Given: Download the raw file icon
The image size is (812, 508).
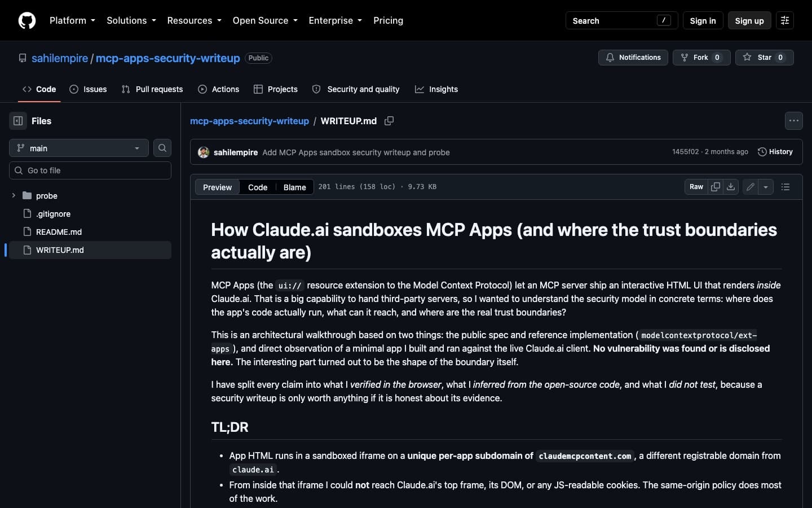Looking at the screenshot, I should (731, 187).
